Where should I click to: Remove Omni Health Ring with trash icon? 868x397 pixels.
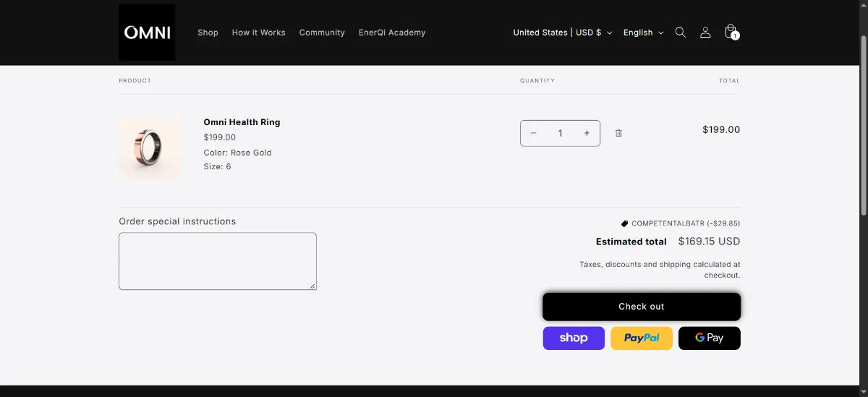tap(618, 133)
